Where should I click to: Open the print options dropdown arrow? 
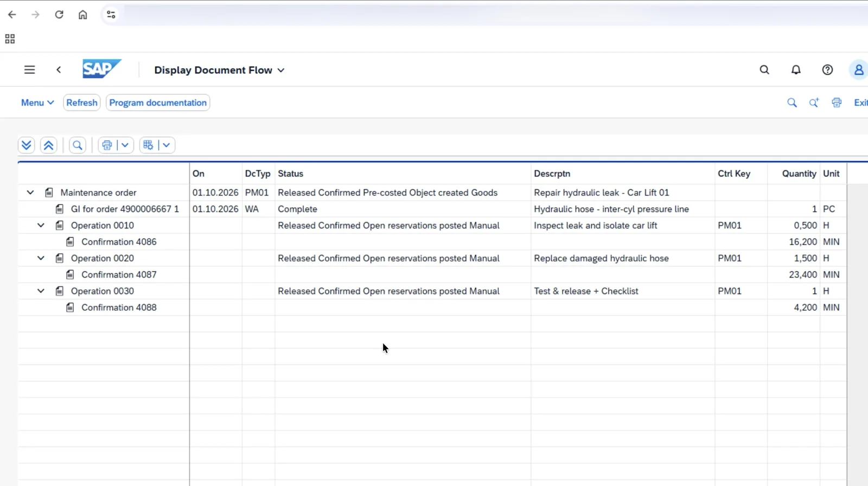(x=125, y=145)
